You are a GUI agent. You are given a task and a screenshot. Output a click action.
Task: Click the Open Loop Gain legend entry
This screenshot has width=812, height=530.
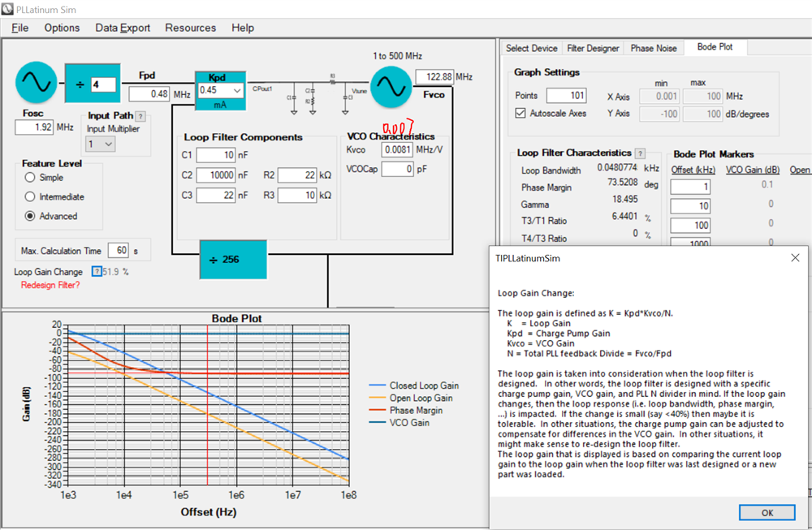point(411,398)
